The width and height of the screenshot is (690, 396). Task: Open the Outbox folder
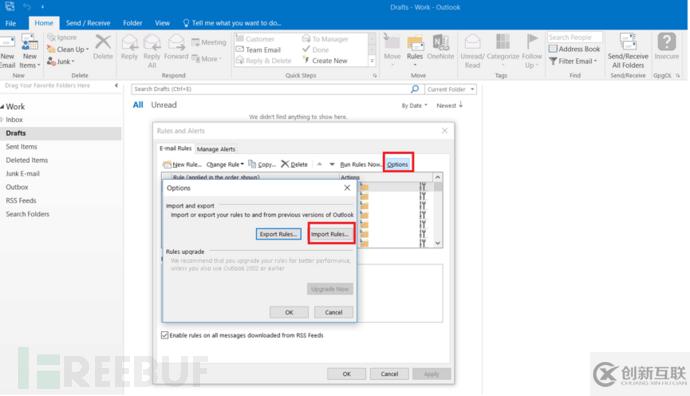(17, 187)
